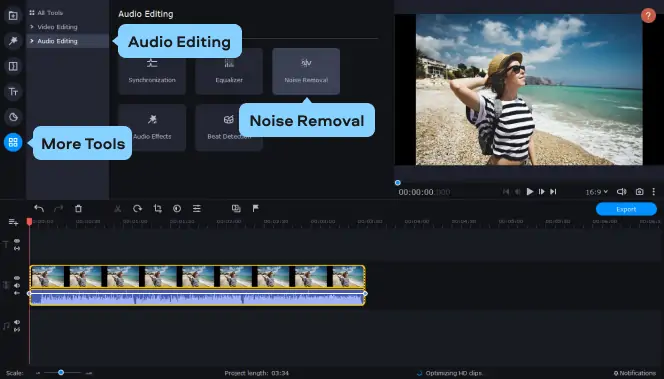Screen dimensions: 664x379
Task: Delete selected clip with trash icon
Action: (78, 208)
